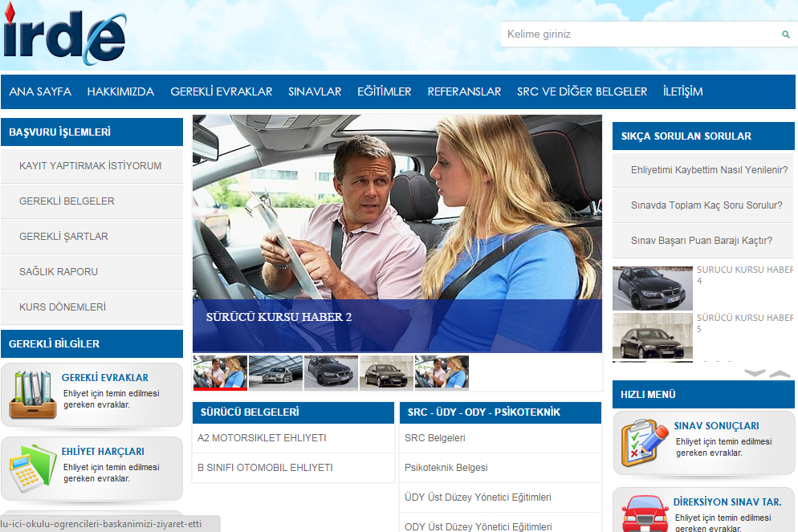798x532 pixels.
Task: Open Sürücü Kursu Haber 4 thumbnail
Action: click(x=652, y=288)
